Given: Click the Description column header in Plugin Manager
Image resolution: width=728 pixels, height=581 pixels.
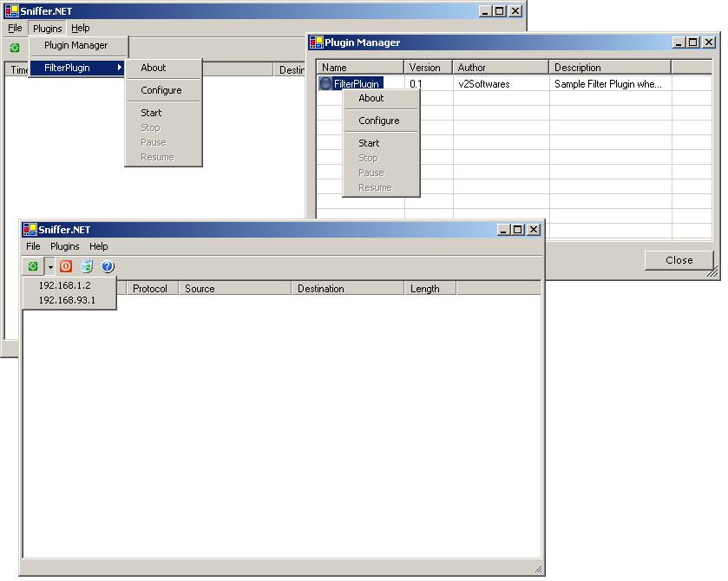Looking at the screenshot, I should [x=609, y=68].
